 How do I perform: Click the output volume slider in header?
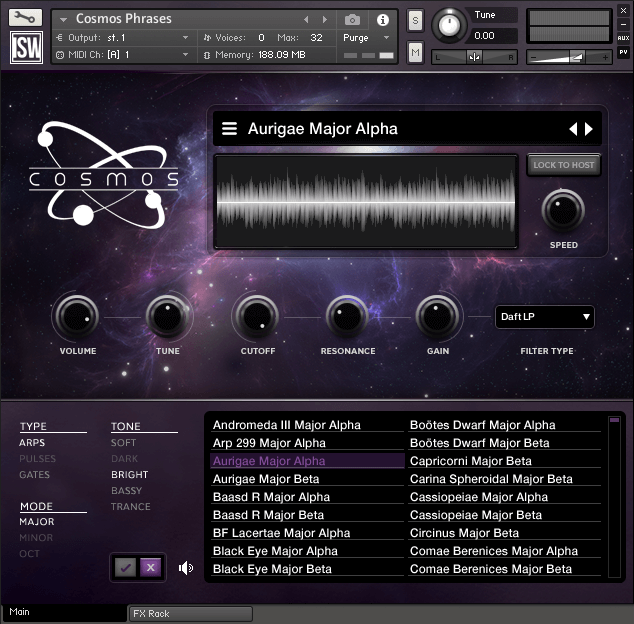click(x=569, y=57)
